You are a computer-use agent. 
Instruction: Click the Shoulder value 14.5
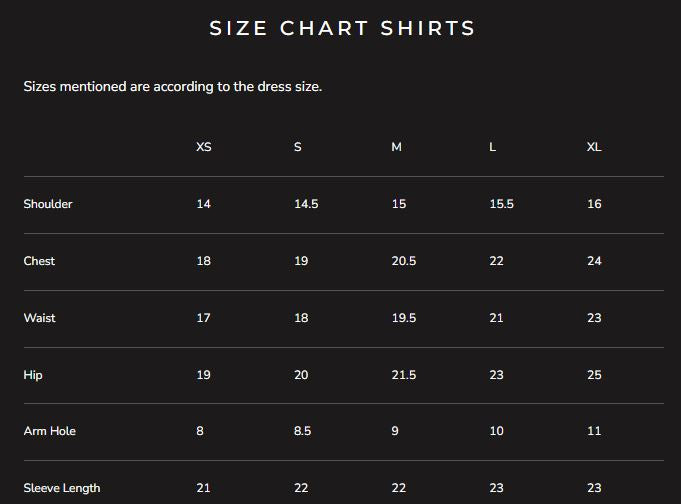point(306,204)
